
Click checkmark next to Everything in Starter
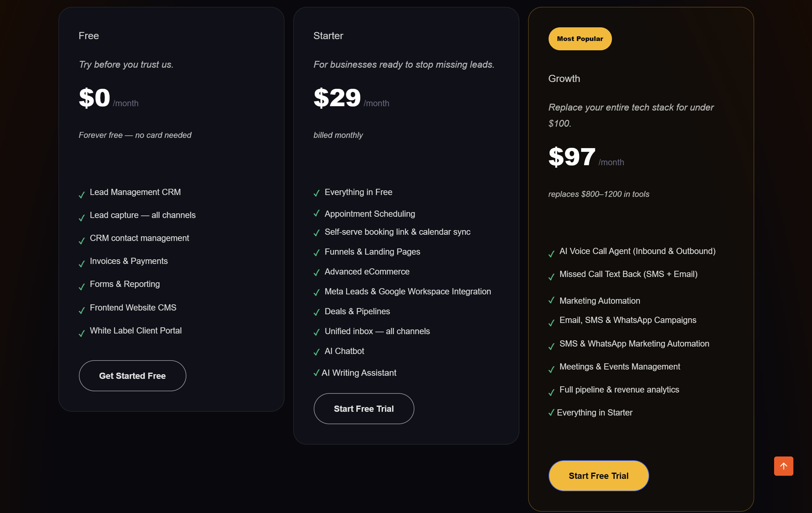point(551,412)
